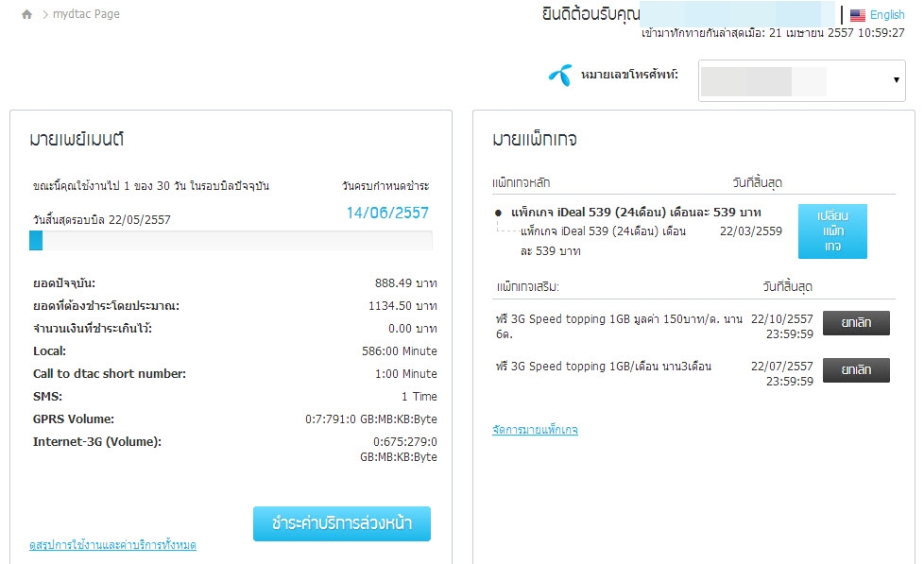Click the มายแพ็กเกจ panel heading
The image size is (924, 564).
[x=535, y=140]
